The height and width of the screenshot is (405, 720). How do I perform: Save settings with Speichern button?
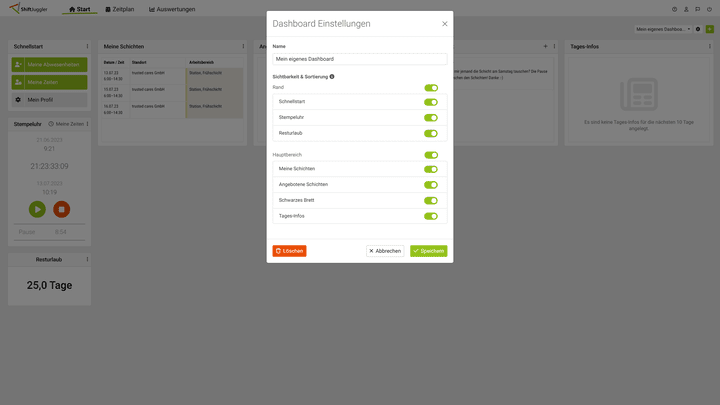pos(428,251)
